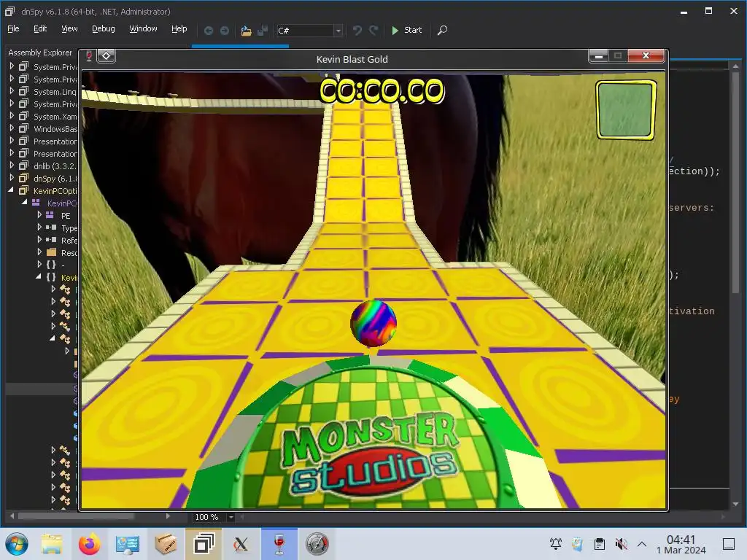Click the scroll-down arrow of code editor scrollbar
The image size is (747, 560).
pyautogui.click(x=735, y=504)
